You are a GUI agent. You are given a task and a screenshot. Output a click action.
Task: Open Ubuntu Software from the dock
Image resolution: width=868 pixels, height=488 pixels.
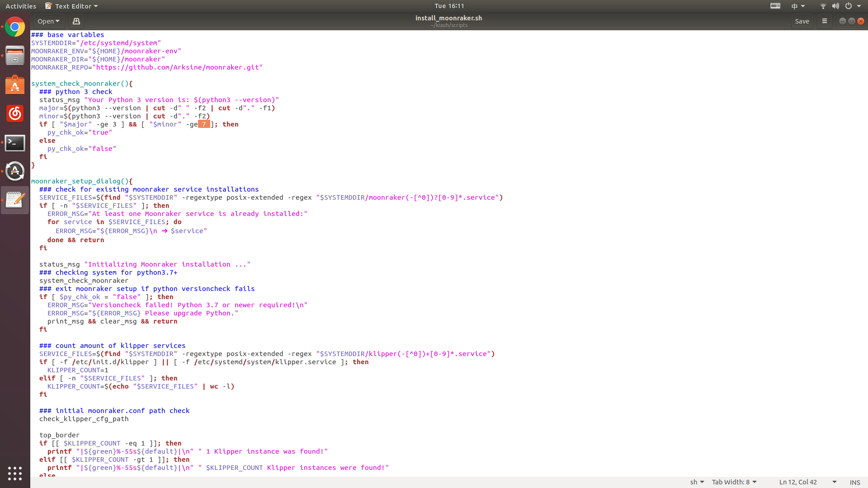click(15, 85)
